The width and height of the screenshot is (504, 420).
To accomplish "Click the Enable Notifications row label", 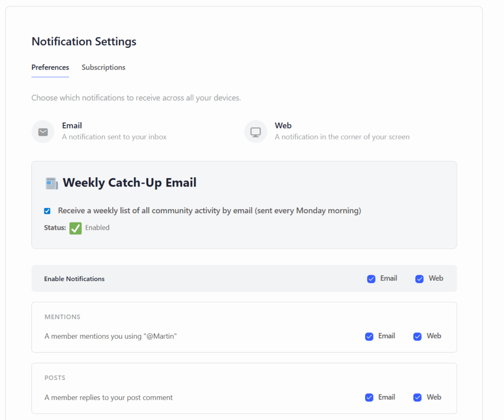I will tap(74, 279).
